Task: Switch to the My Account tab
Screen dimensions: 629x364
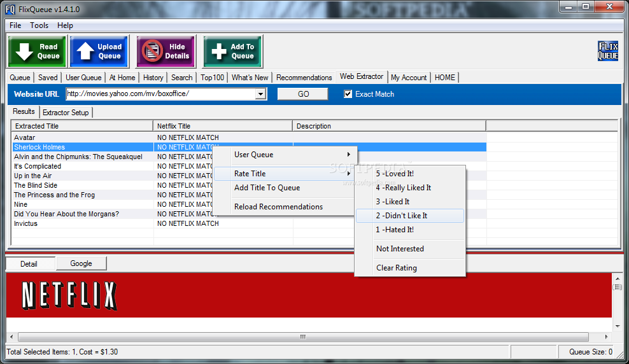Action: (x=409, y=78)
